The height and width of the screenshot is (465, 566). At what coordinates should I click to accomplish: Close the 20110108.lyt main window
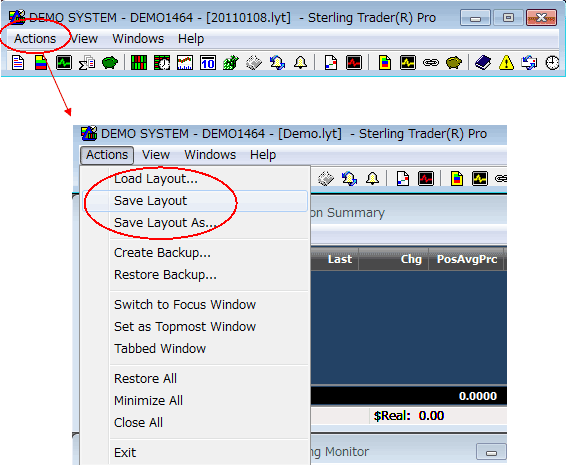coord(541,18)
